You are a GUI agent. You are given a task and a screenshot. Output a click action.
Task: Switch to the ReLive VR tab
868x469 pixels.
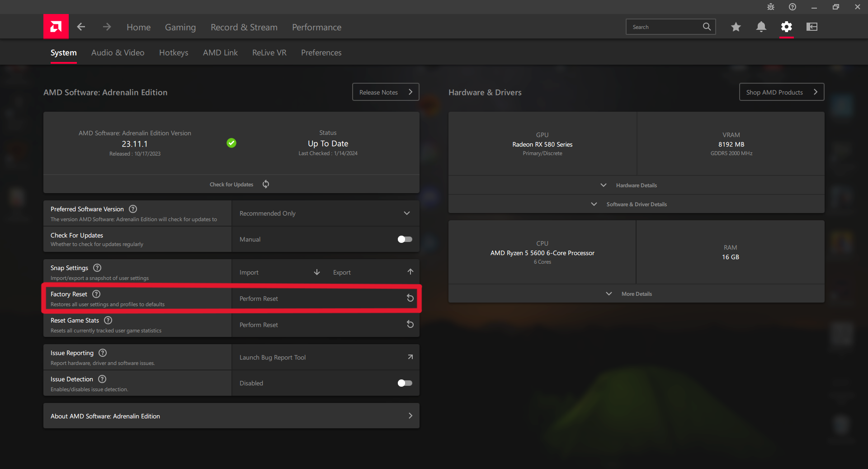tap(269, 53)
